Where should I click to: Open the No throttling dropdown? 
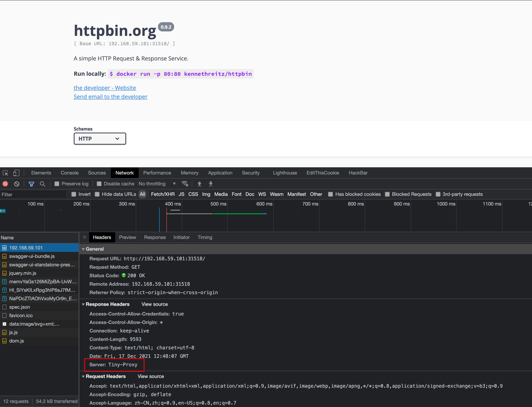tap(157, 184)
